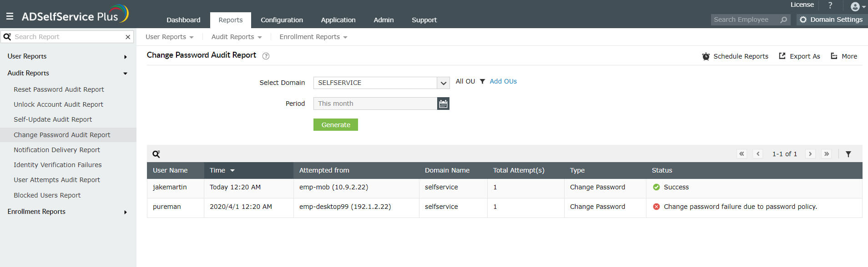Switch to the Configuration tab
Viewport: 868px width, 267px height.
(x=282, y=20)
